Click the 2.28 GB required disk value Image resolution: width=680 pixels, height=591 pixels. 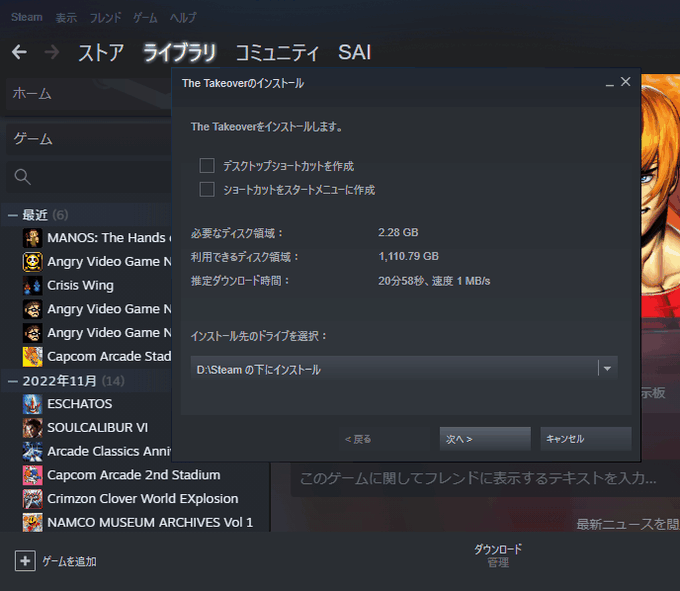(x=398, y=232)
